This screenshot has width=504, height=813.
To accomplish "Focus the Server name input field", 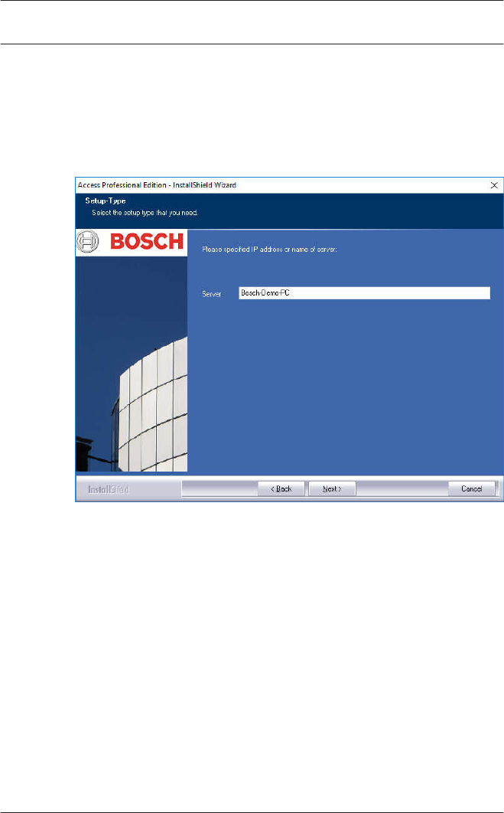I will pos(364,293).
